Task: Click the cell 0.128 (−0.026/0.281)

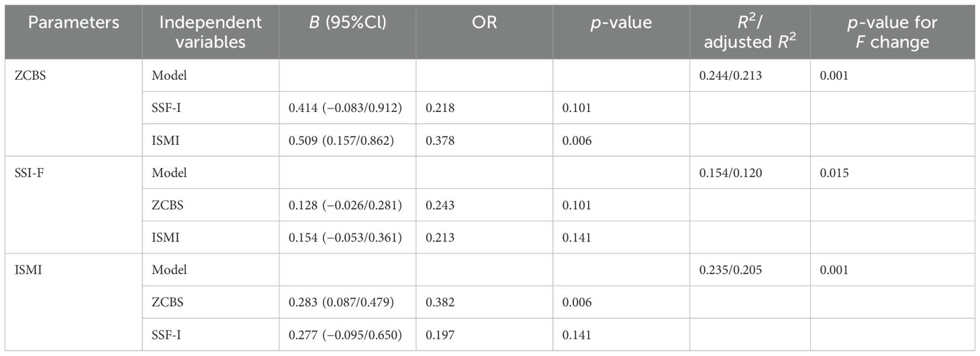Action: (344, 204)
